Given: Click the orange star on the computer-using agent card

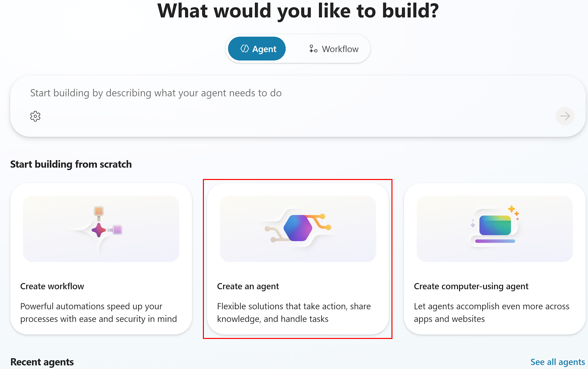Looking at the screenshot, I should point(512,209).
